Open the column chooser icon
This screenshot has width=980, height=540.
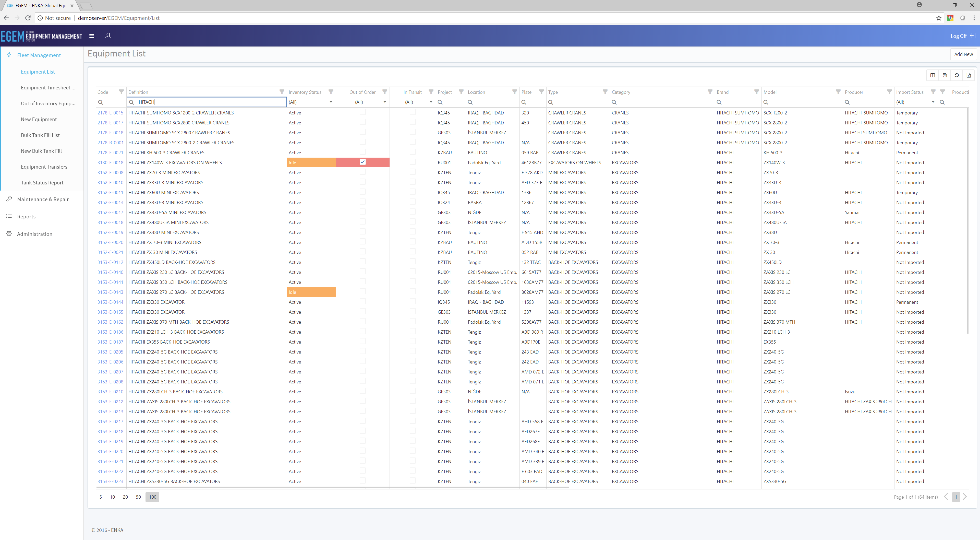point(933,75)
